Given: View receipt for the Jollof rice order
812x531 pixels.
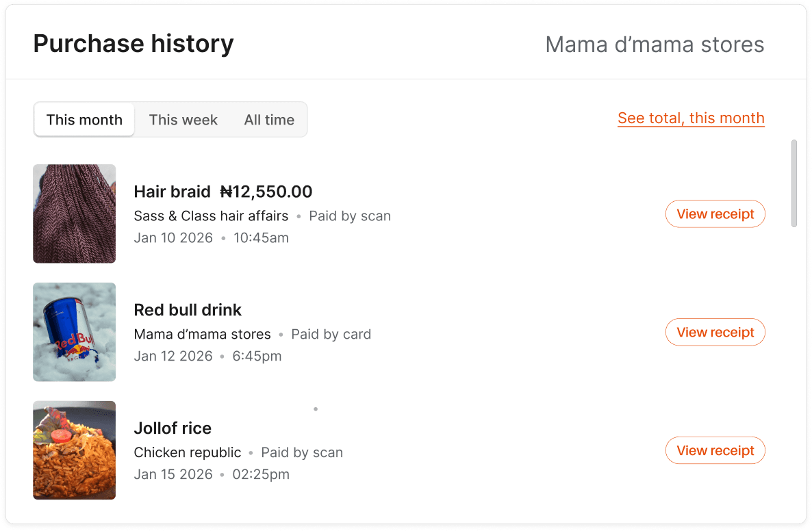Looking at the screenshot, I should [715, 450].
